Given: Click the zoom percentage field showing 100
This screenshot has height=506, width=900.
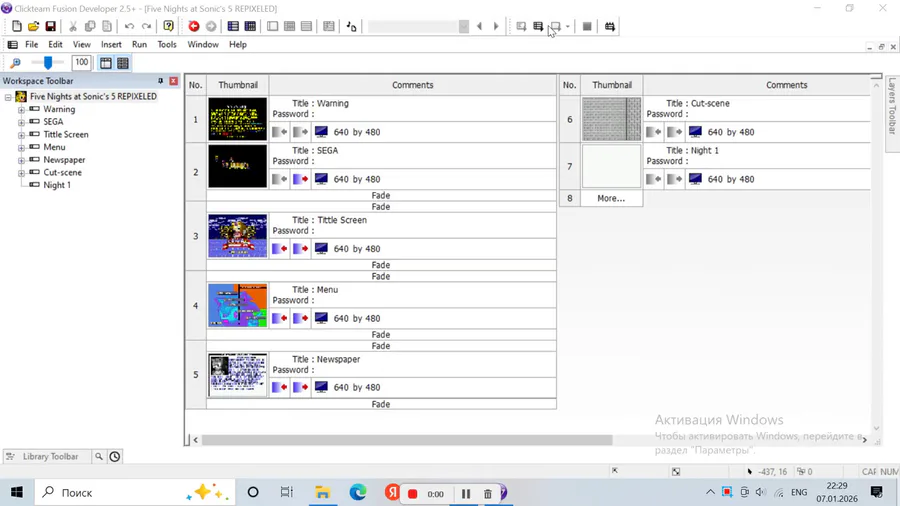Looking at the screenshot, I should [82, 62].
